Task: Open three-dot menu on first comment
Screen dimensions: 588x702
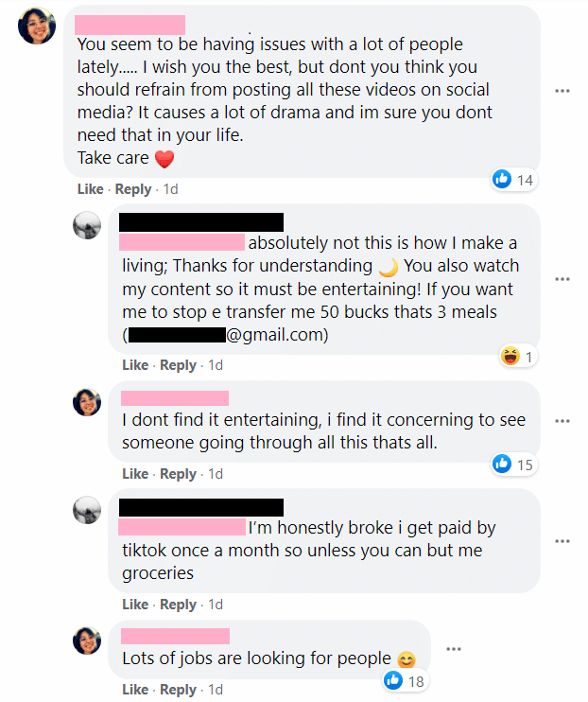Action: click(x=562, y=91)
